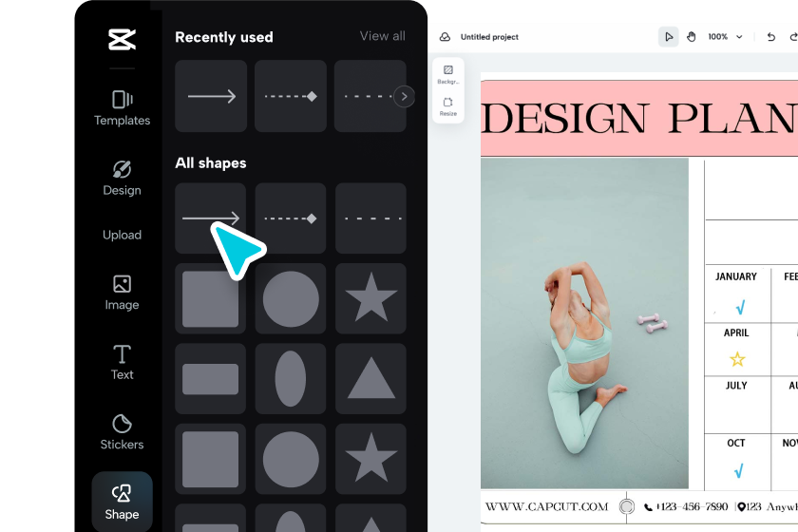Add the circle directly beneath the dotted diamond line
Image resolution: width=798 pixels, height=532 pixels.
pos(291,299)
